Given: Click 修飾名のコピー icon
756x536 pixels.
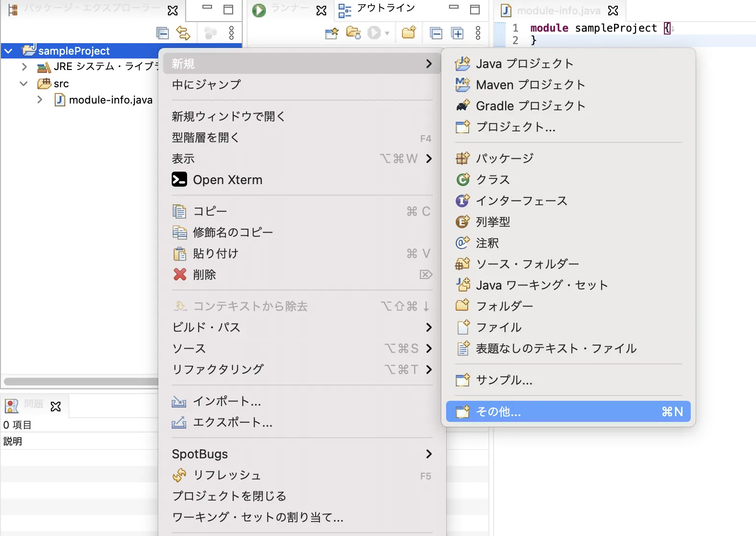Looking at the screenshot, I should (179, 233).
